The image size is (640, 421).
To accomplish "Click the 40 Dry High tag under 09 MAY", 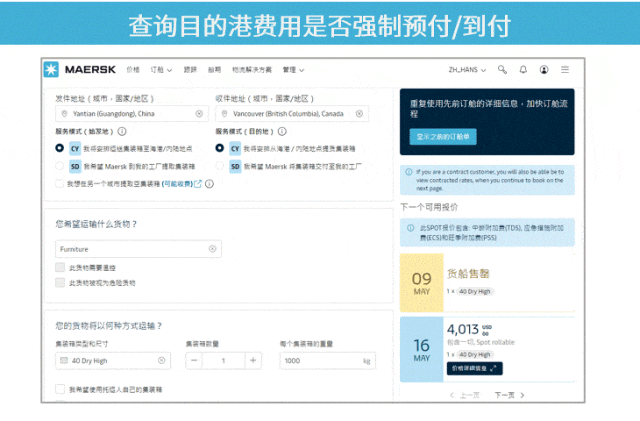I will pyautogui.click(x=475, y=291).
